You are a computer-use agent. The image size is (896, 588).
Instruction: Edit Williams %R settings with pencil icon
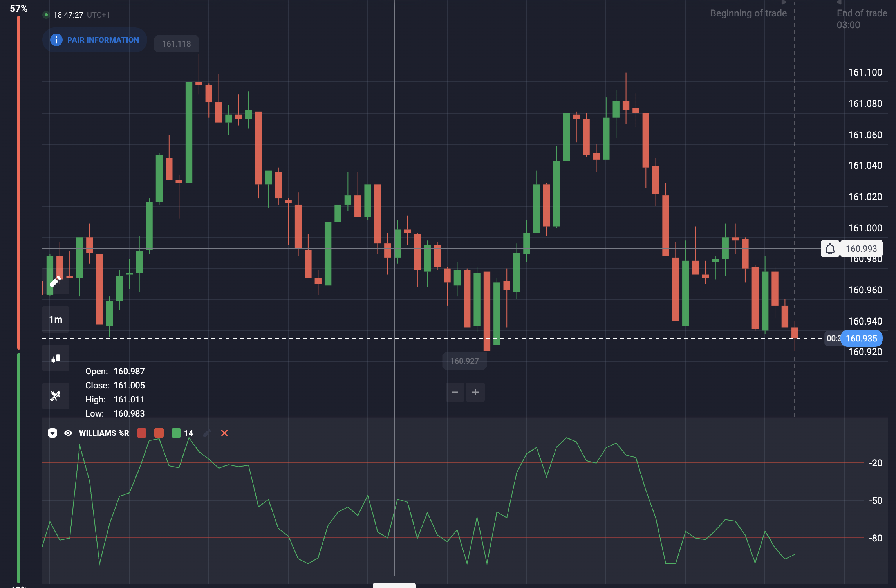click(x=207, y=433)
